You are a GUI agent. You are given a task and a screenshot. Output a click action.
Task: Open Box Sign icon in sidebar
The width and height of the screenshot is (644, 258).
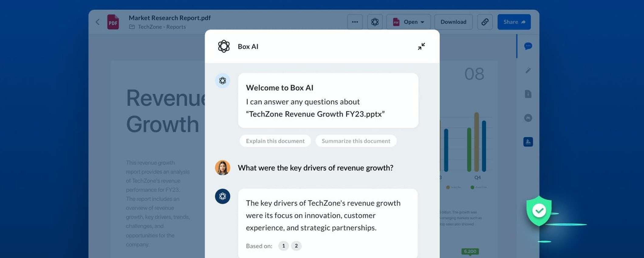[528, 142]
